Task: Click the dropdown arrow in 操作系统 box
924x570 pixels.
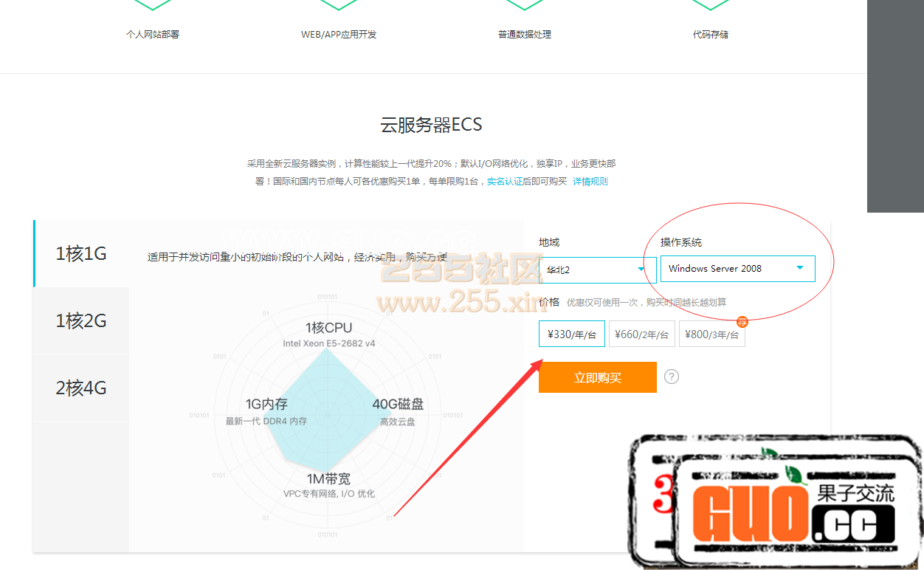Action: pyautogui.click(x=800, y=268)
